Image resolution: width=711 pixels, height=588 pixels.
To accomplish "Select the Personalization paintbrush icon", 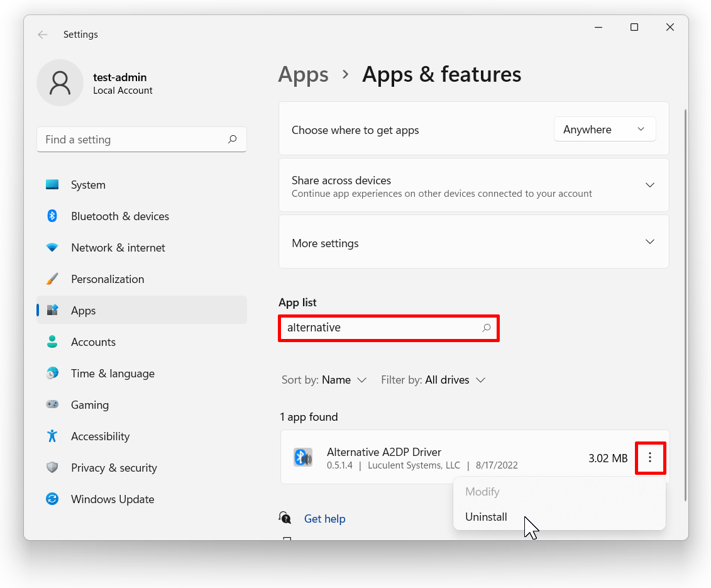I will click(x=52, y=279).
